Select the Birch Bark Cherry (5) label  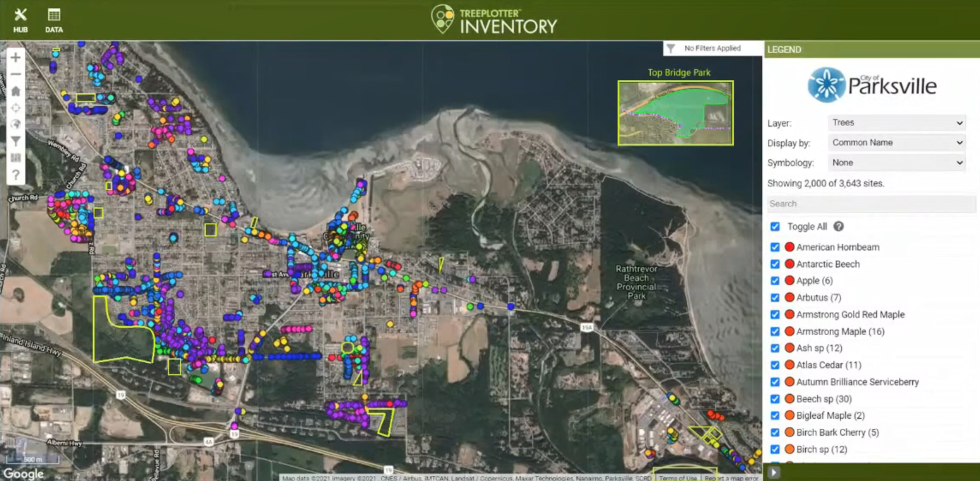837,432
